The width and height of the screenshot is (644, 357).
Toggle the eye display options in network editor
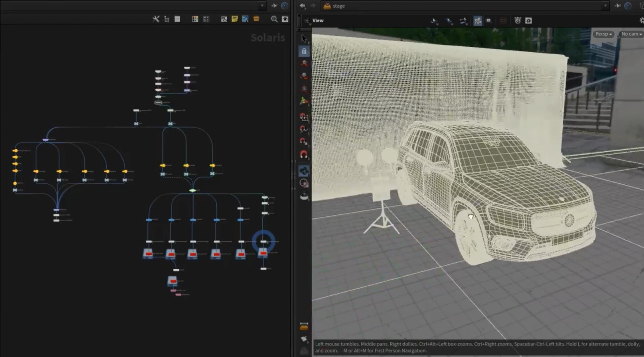[285, 19]
